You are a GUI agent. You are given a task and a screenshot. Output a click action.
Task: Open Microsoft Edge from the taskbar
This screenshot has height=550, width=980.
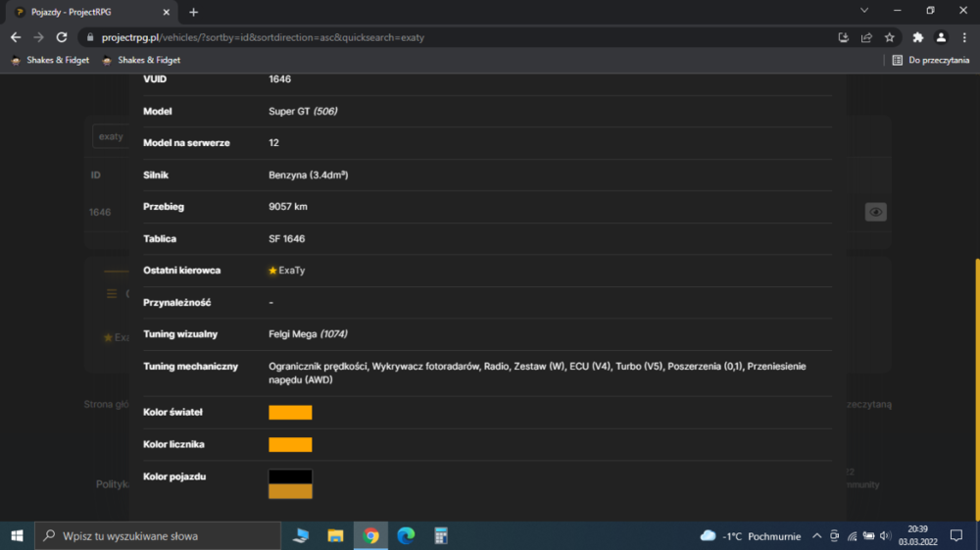coord(406,535)
